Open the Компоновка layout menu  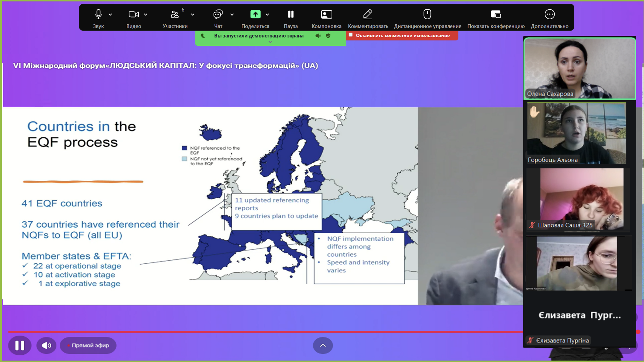click(326, 15)
